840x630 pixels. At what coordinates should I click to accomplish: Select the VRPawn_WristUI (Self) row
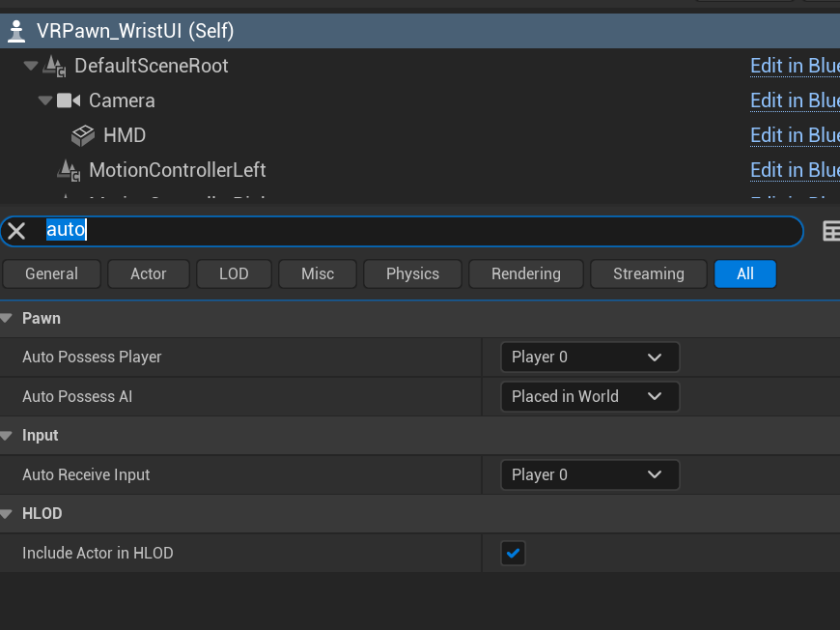(420, 31)
